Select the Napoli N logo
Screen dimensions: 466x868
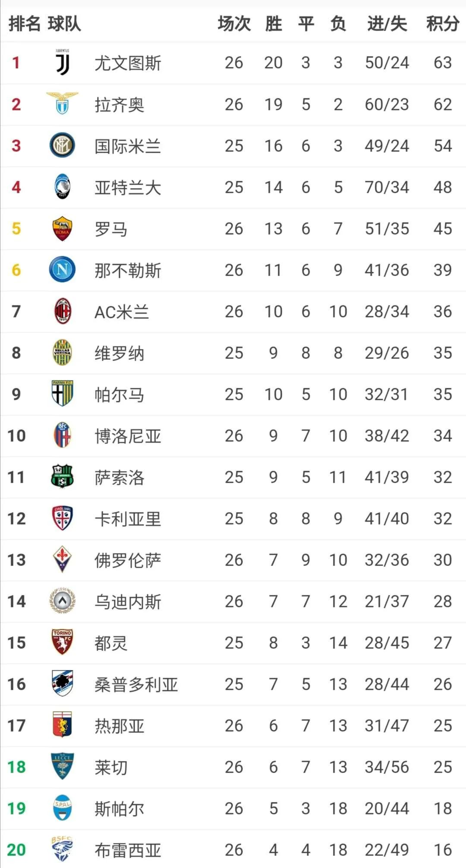[62, 270]
